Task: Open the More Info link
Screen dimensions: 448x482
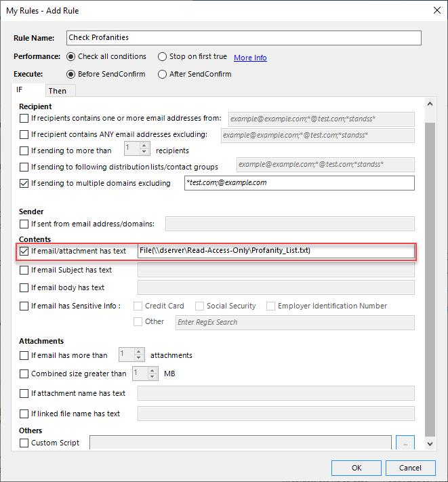Action: (x=250, y=58)
